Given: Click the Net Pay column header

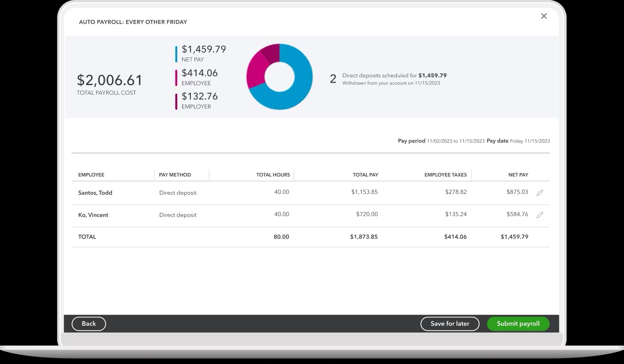Looking at the screenshot, I should coord(518,175).
